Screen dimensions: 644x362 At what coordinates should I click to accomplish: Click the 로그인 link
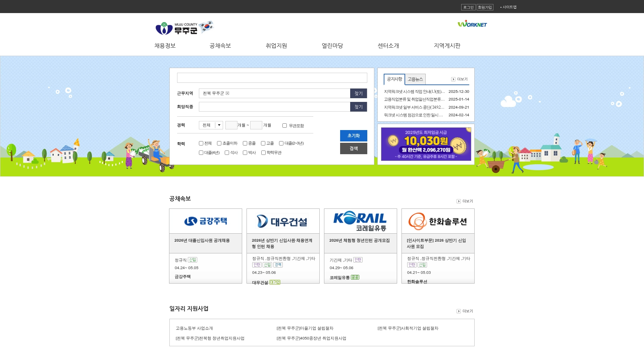(468, 7)
